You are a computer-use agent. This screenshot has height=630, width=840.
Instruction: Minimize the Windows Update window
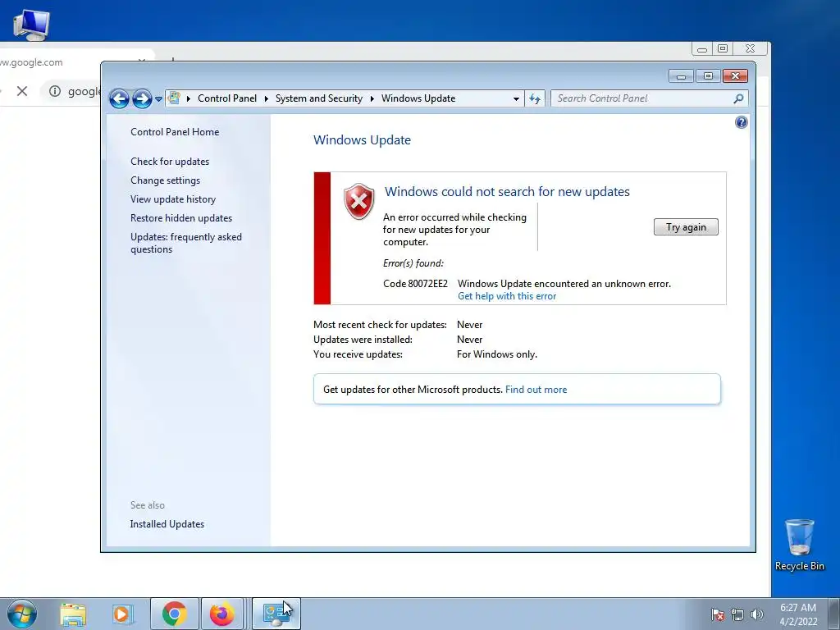(x=681, y=76)
